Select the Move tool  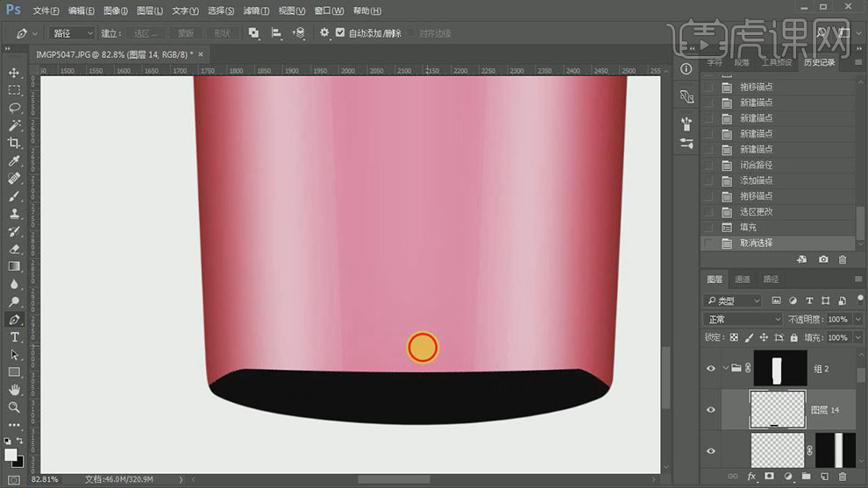pos(14,72)
